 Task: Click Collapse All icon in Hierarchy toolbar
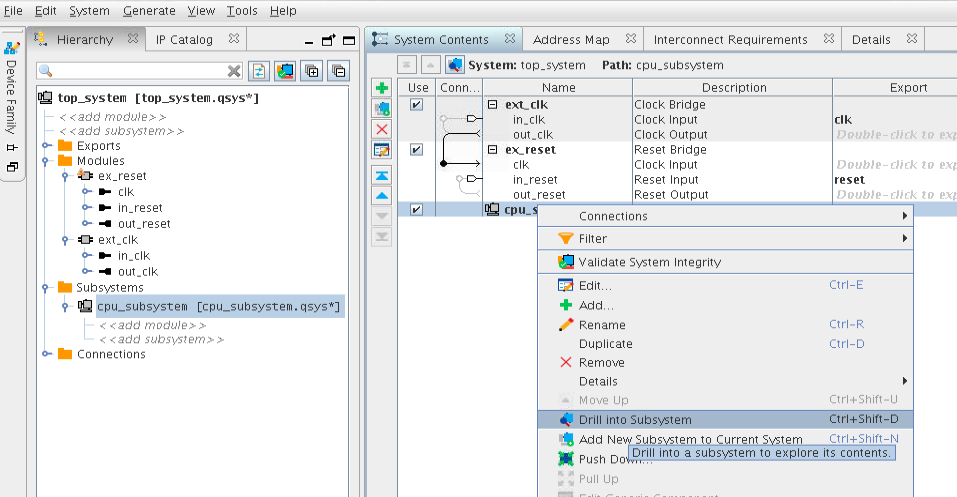click(x=339, y=71)
